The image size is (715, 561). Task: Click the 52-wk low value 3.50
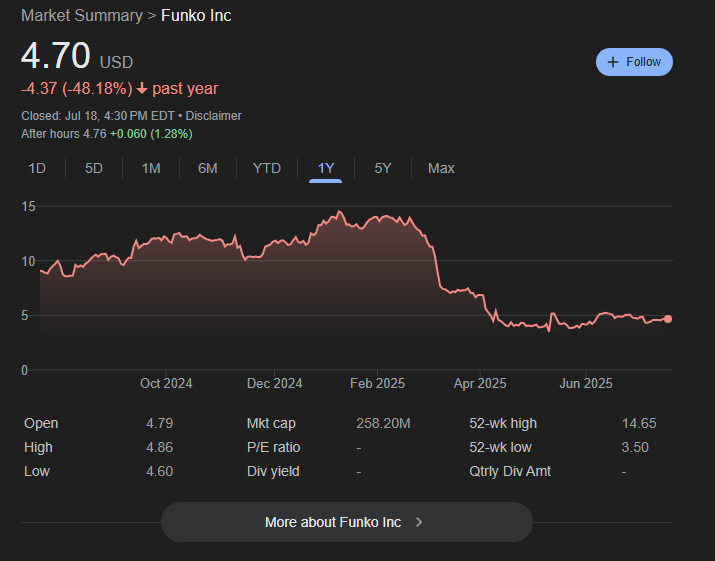(635, 447)
